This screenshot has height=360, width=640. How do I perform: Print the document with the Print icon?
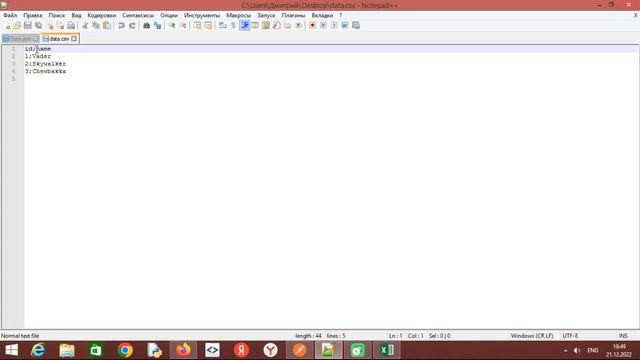[x=71, y=26]
